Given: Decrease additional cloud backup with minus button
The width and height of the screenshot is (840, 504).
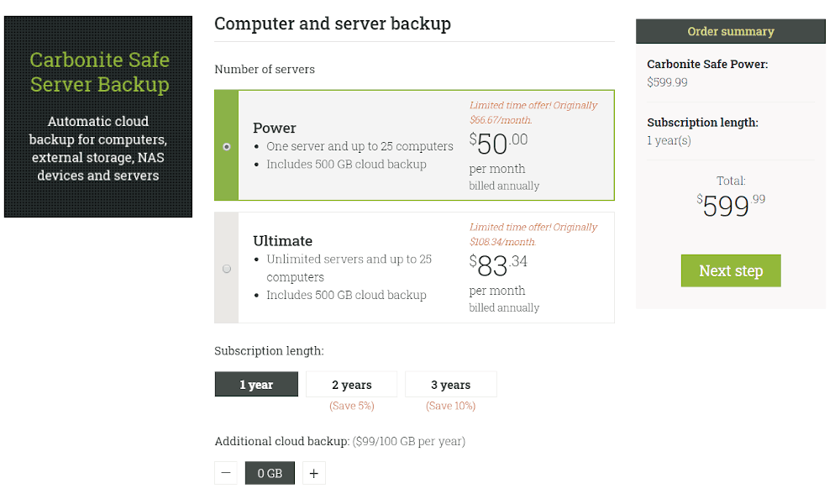Looking at the screenshot, I should point(225,473).
